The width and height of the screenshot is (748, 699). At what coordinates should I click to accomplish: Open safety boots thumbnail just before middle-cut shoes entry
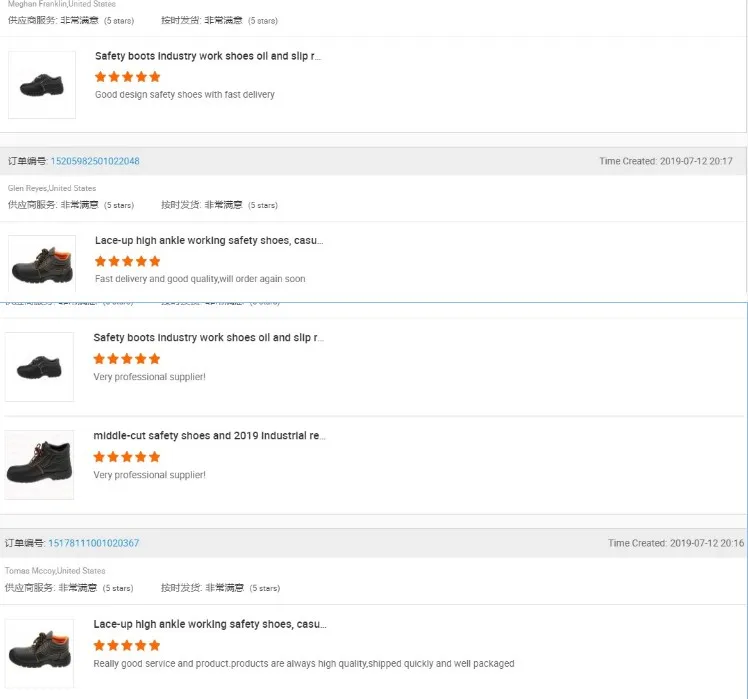40,367
